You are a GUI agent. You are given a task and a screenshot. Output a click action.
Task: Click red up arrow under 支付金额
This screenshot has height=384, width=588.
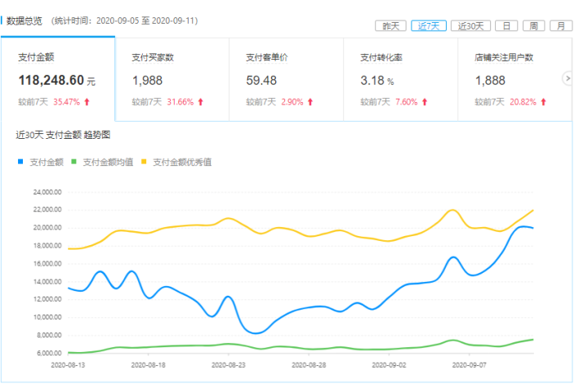(x=87, y=102)
